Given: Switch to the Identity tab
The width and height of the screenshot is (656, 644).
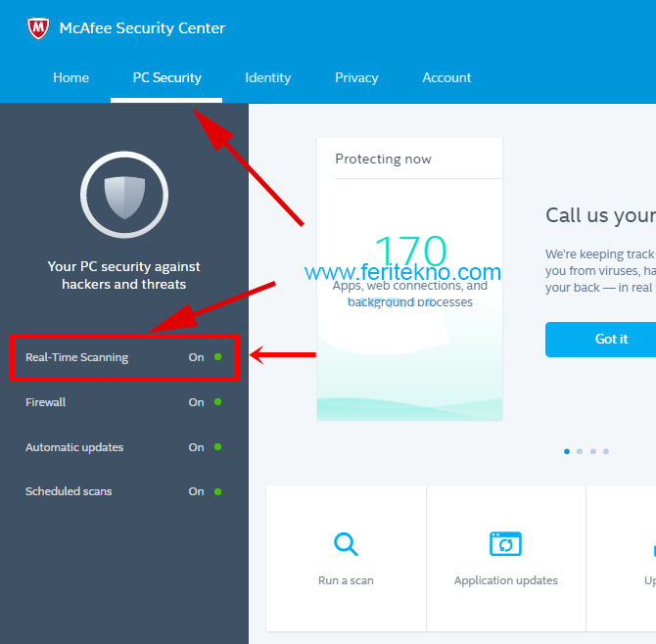Looking at the screenshot, I should click(267, 77).
